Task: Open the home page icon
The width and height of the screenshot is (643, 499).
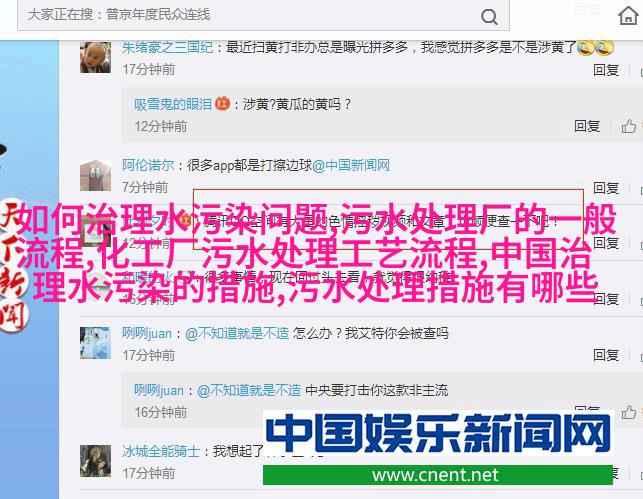Action: [628, 15]
